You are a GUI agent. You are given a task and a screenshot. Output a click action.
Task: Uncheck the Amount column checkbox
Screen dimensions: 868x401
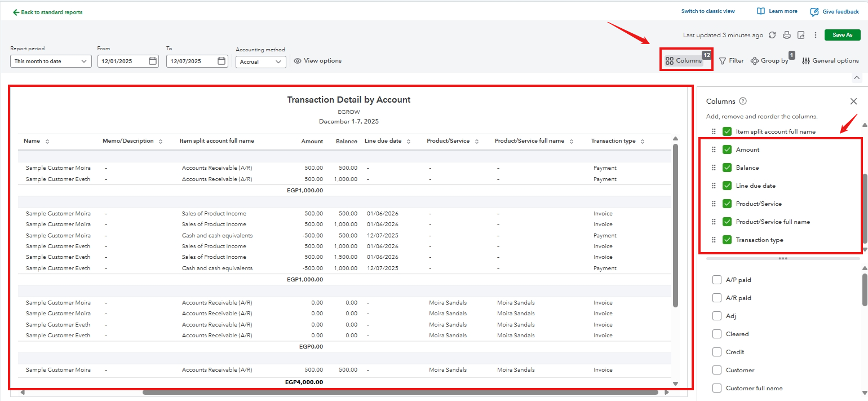coord(727,149)
